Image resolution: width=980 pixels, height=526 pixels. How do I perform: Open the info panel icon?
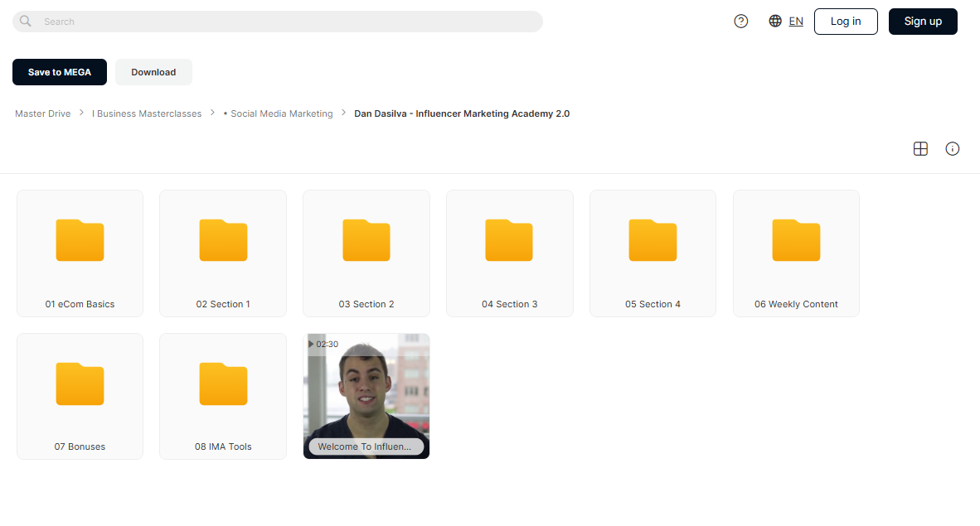[952, 148]
